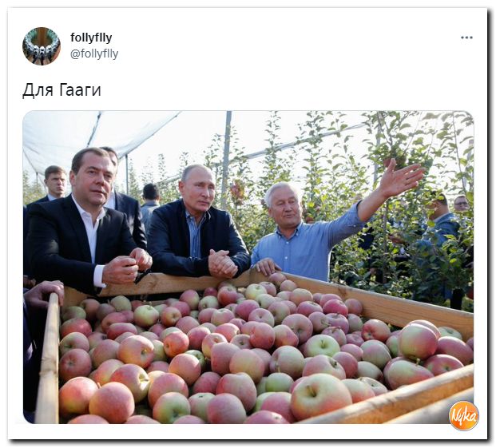Click the clasped hands of the center man
Screen dimensions: 496x448
(223, 264)
